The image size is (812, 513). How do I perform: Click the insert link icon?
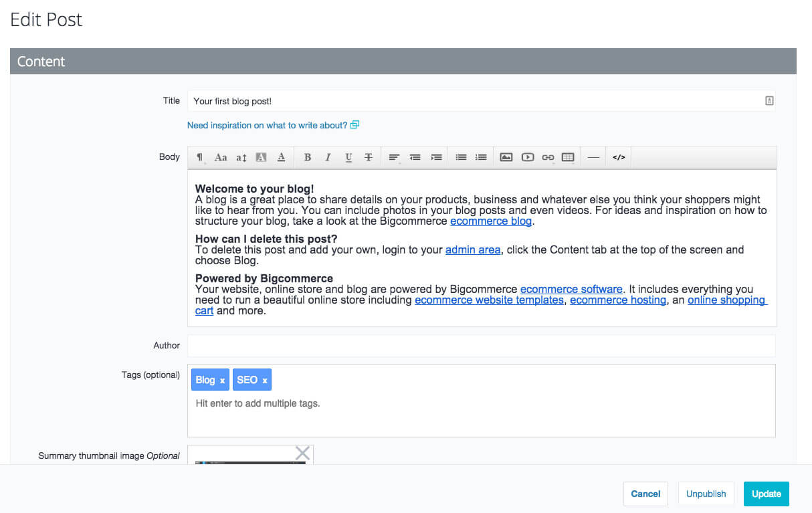click(548, 157)
